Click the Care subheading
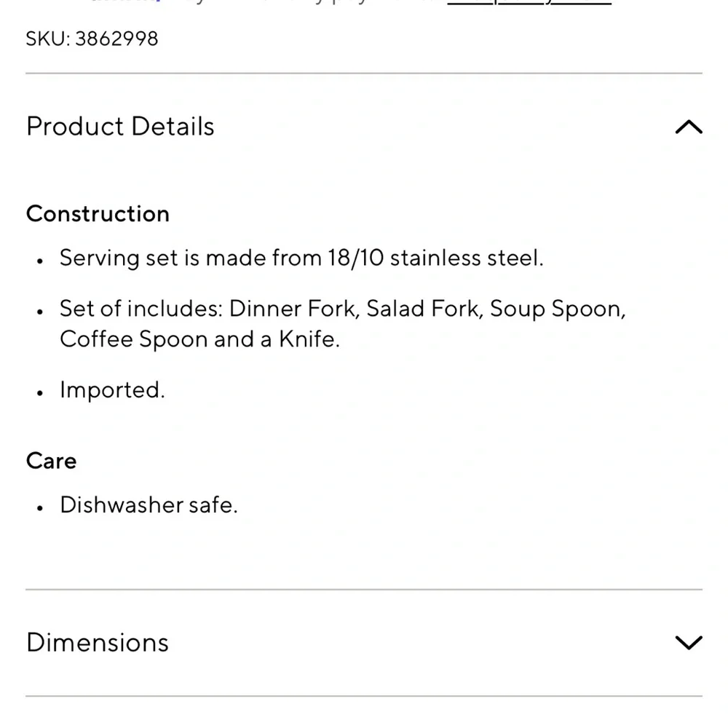Screen dimensions: 728x728 coord(51,461)
